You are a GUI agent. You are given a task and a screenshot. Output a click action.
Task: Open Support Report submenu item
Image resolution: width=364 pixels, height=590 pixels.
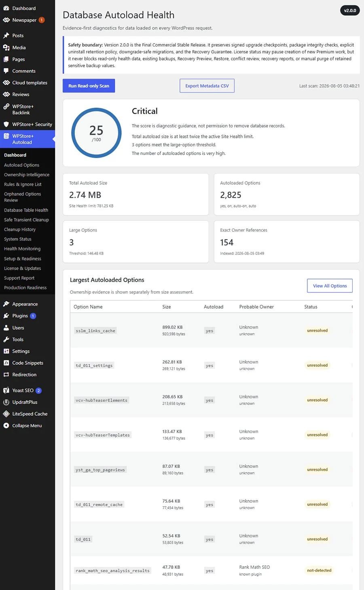tap(19, 278)
